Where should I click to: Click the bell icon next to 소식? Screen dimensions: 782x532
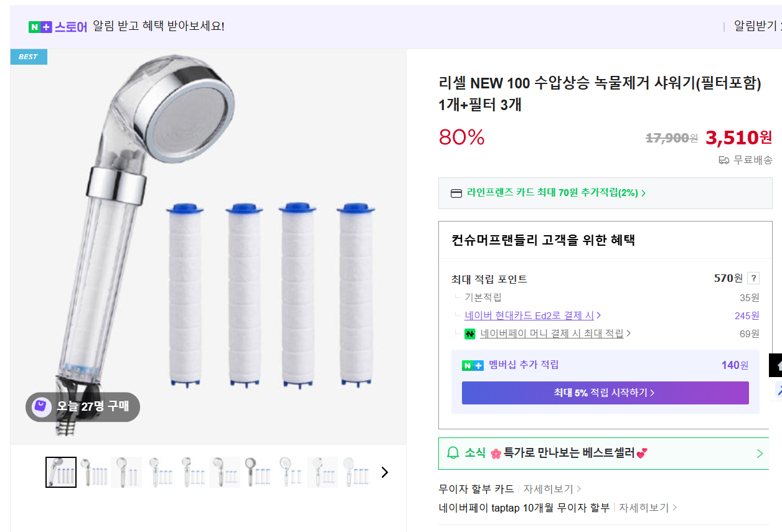[x=453, y=453]
